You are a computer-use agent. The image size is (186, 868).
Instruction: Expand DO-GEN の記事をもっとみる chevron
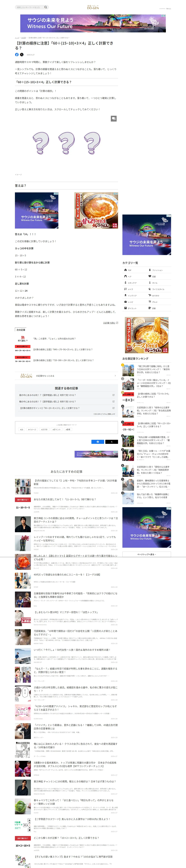(x=115, y=376)
